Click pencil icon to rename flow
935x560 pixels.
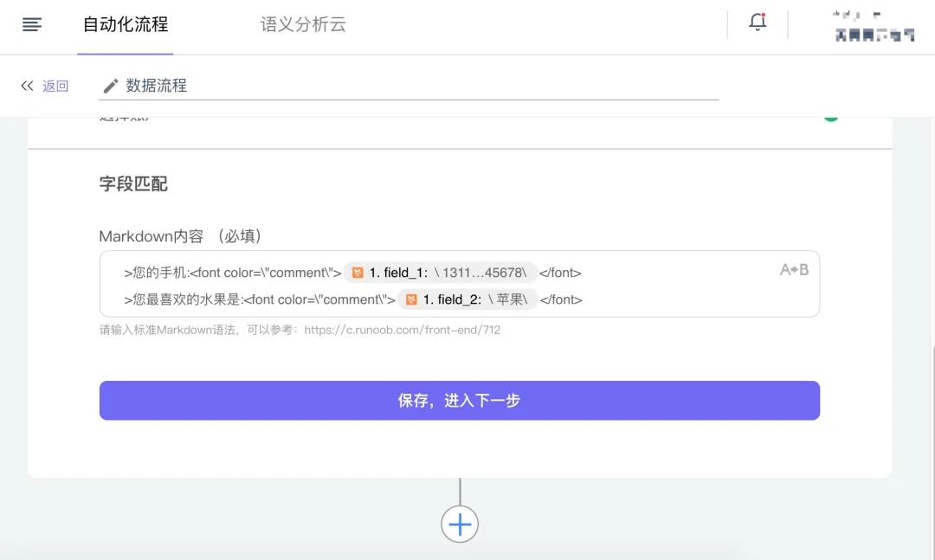coord(111,87)
